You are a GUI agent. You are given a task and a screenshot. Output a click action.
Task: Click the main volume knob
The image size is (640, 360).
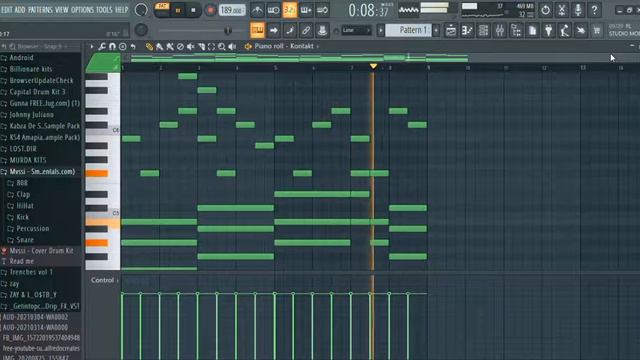[x=141, y=10]
